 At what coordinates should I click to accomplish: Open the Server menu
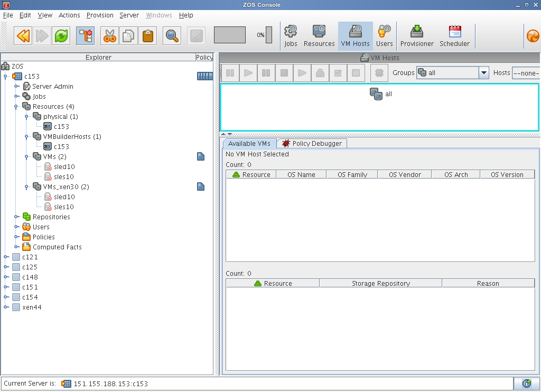[x=129, y=15]
